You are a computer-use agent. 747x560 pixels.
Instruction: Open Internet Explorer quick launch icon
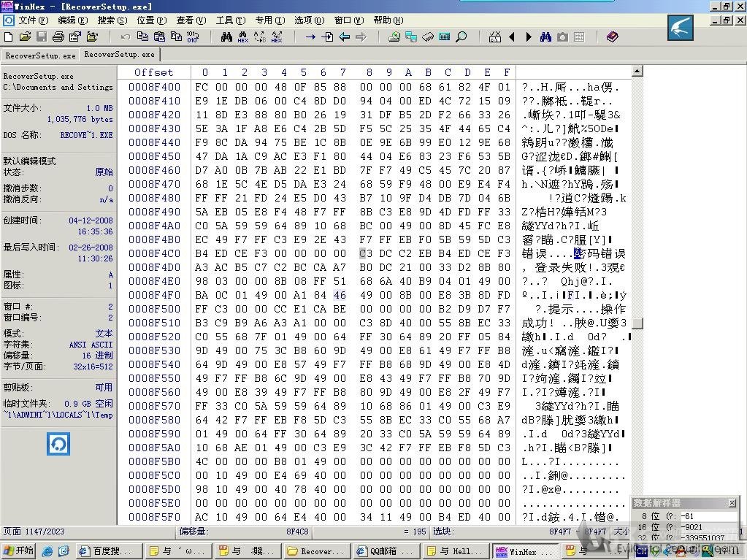tap(47, 551)
